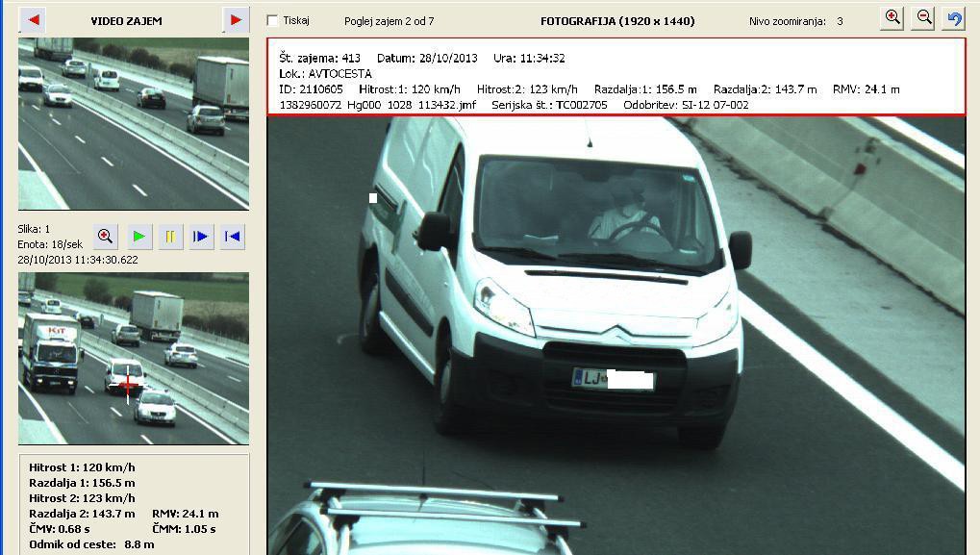Zoom in on the photograph

click(892, 17)
